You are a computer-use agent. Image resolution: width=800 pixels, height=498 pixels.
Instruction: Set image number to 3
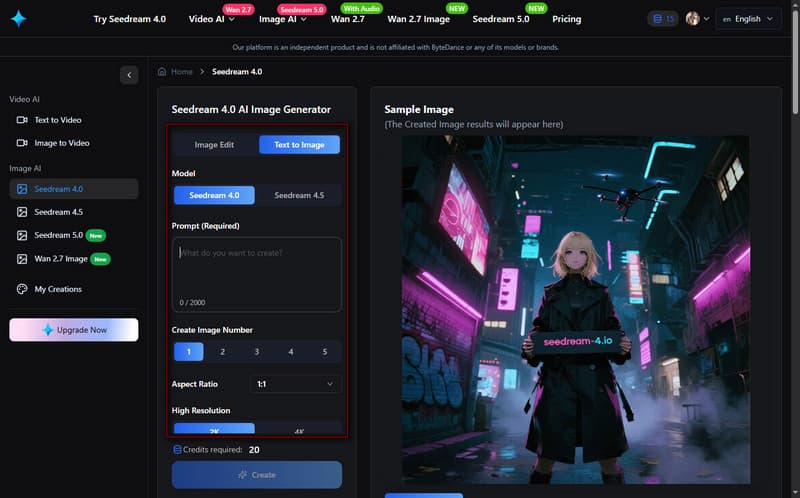click(x=257, y=352)
